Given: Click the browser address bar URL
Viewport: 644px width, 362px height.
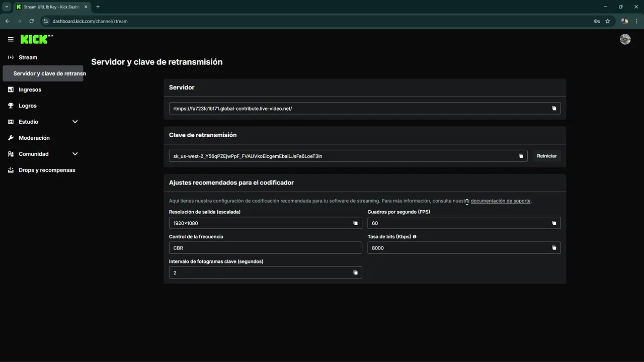Looking at the screenshot, I should tap(90, 21).
